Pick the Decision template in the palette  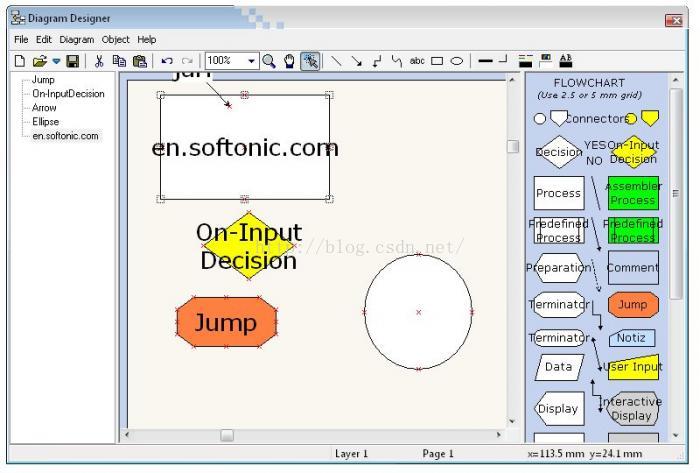(x=558, y=152)
